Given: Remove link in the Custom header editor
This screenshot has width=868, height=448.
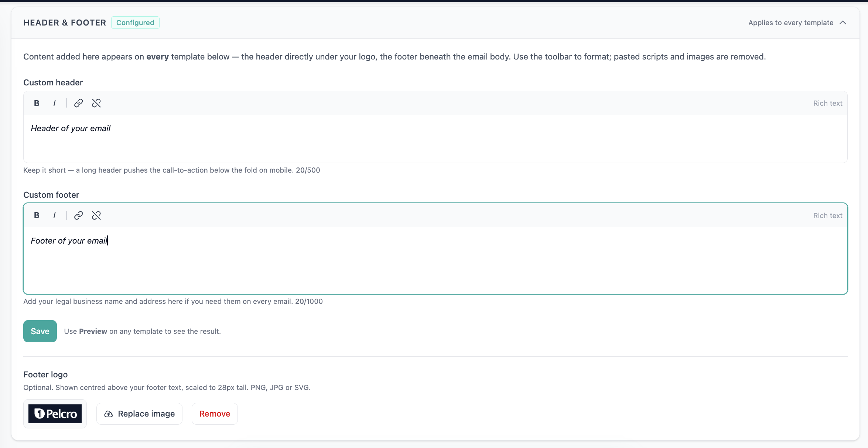Looking at the screenshot, I should (96, 103).
